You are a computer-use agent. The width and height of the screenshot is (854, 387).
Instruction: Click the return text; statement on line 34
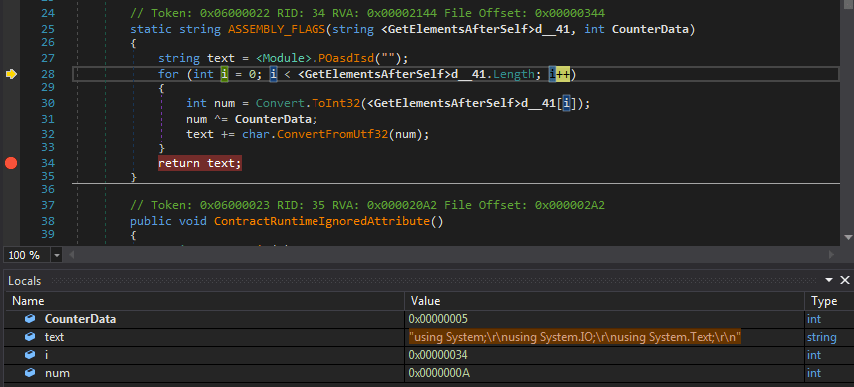coord(199,163)
